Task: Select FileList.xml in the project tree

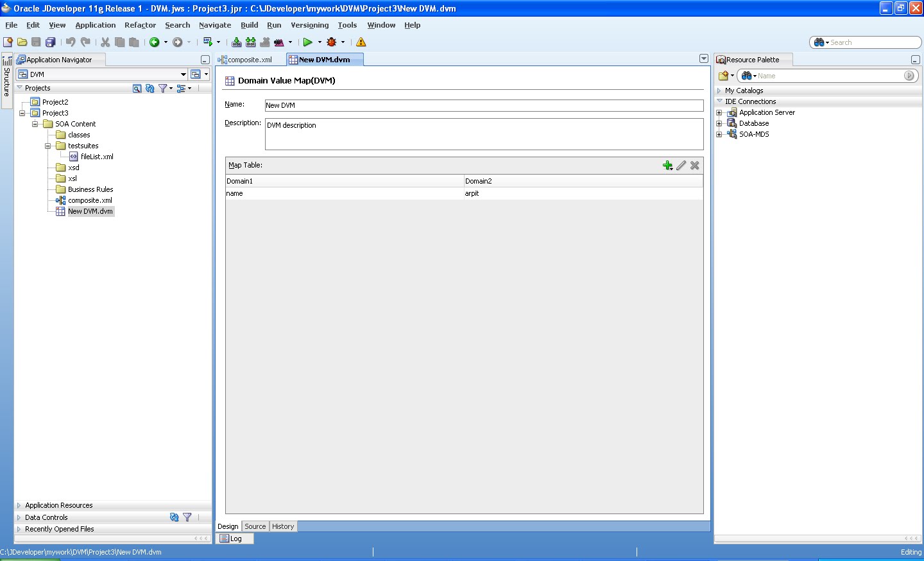Action: coord(96,156)
